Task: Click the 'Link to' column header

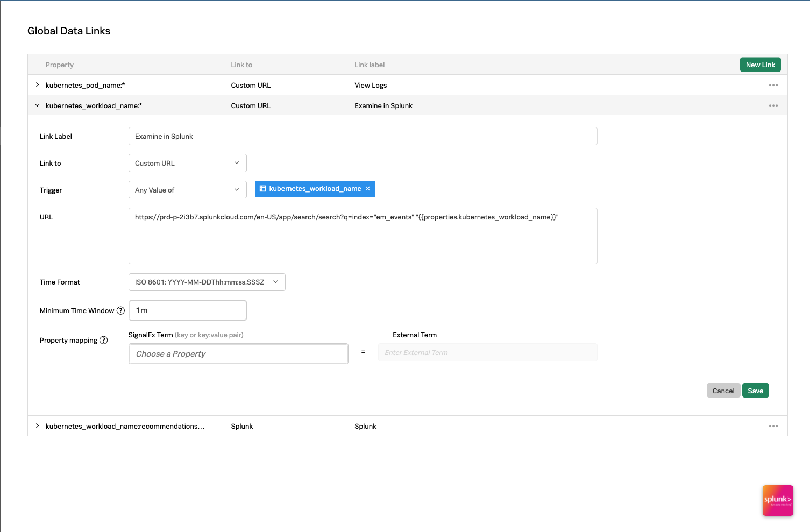Action: point(241,65)
